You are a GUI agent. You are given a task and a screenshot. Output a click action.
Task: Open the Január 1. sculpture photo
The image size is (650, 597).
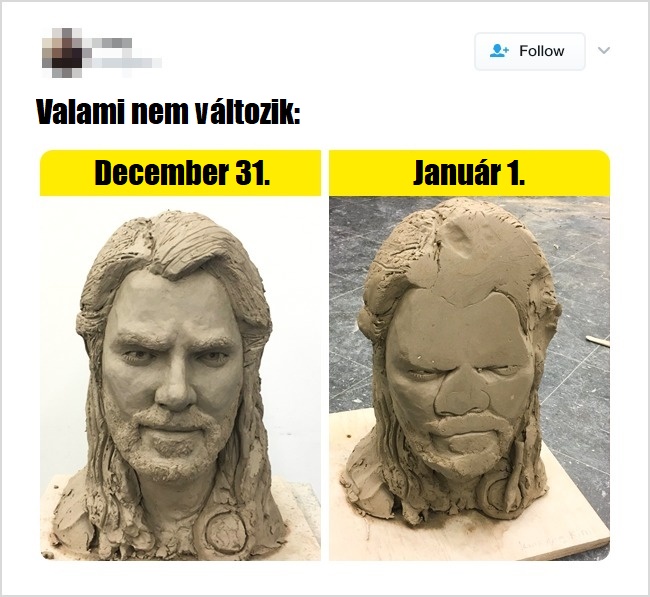click(469, 378)
